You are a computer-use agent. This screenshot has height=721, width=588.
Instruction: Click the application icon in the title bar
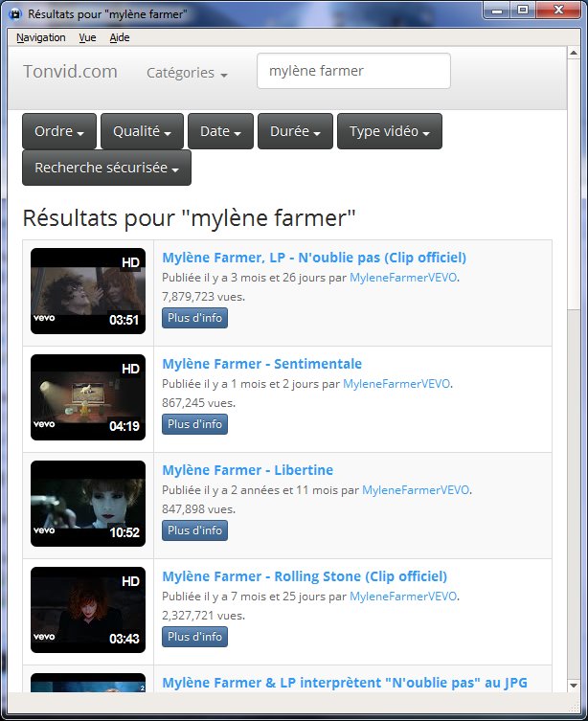pos(15,13)
